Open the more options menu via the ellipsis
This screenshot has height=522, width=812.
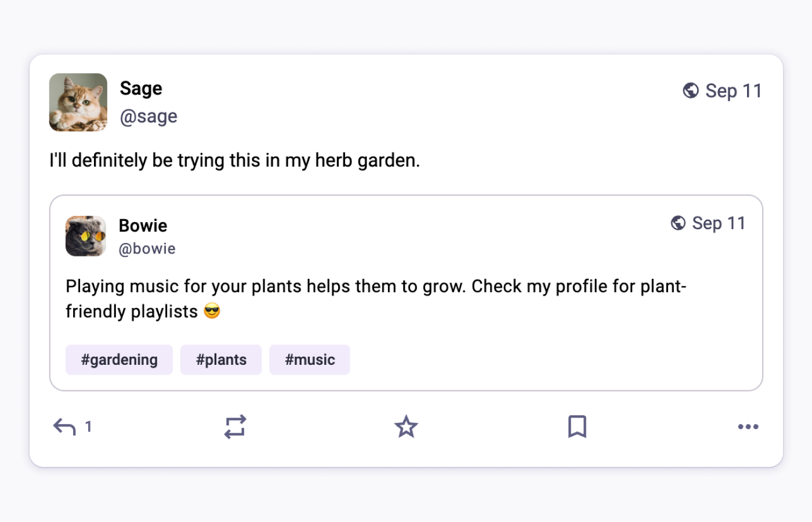click(x=748, y=426)
